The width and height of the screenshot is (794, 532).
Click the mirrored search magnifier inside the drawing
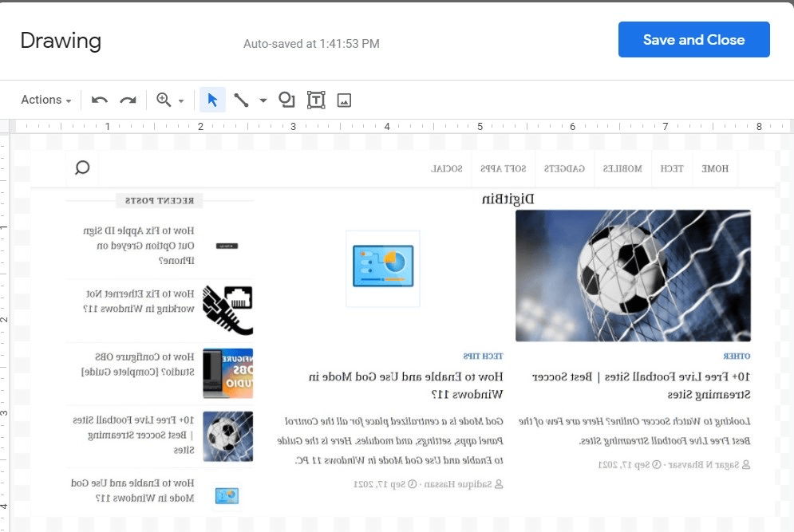tap(82, 168)
